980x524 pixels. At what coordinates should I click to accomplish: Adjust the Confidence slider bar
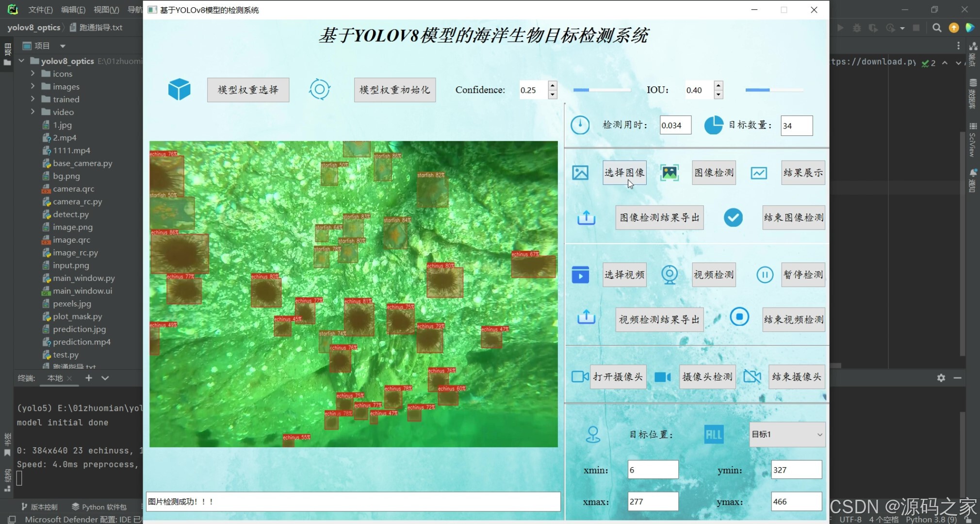coord(602,90)
